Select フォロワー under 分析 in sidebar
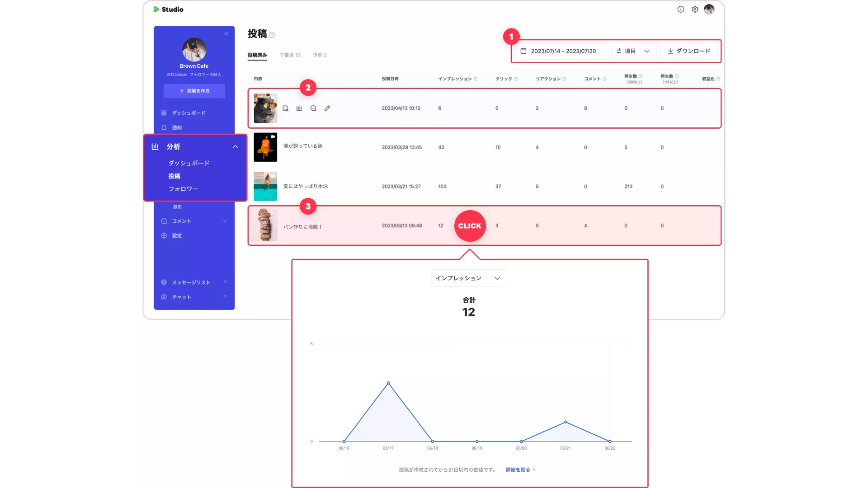 (x=183, y=189)
